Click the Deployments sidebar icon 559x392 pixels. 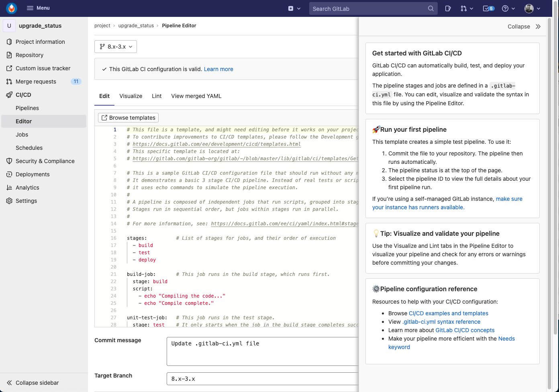pos(9,174)
